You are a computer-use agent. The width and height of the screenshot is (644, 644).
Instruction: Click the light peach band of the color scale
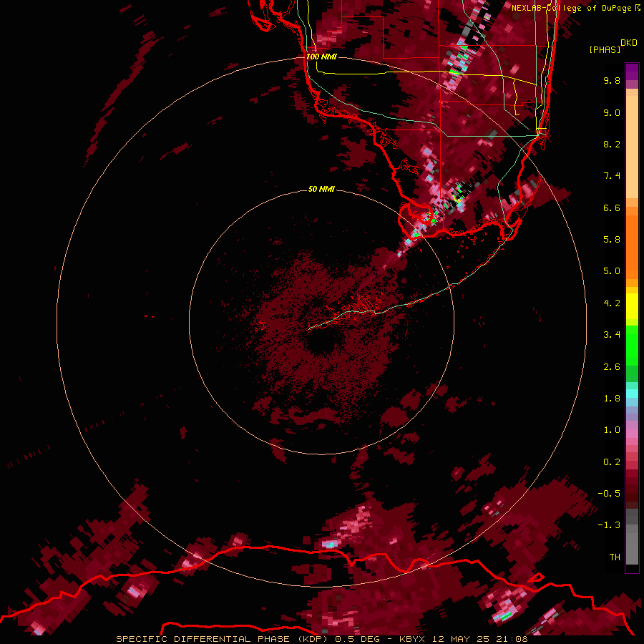tap(632, 147)
